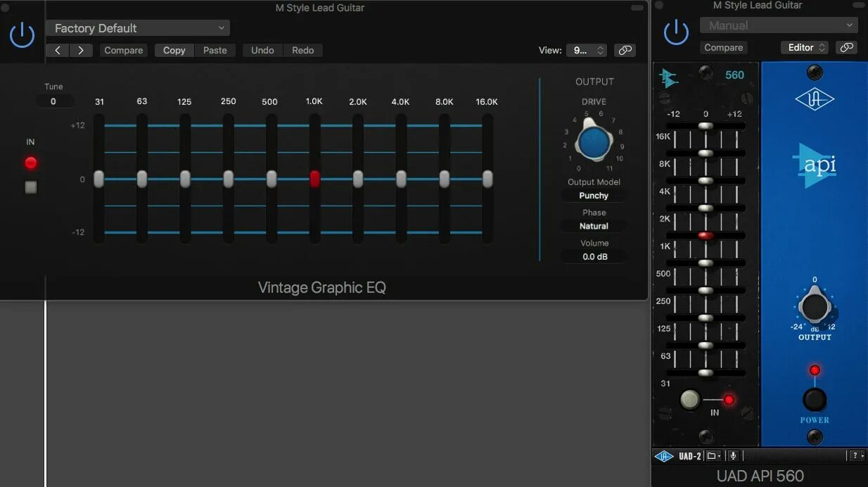Click the Tune value field
Viewport: 868px width, 487px height.
coord(53,101)
